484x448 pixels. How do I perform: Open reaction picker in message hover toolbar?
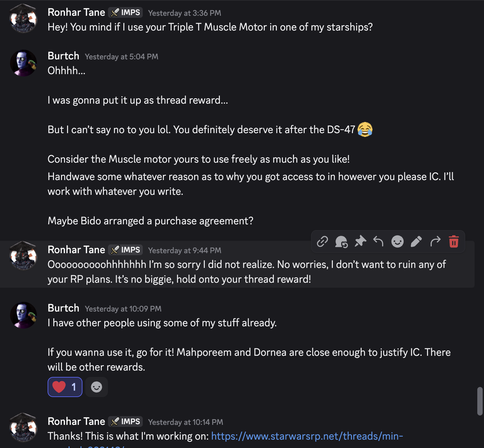398,241
